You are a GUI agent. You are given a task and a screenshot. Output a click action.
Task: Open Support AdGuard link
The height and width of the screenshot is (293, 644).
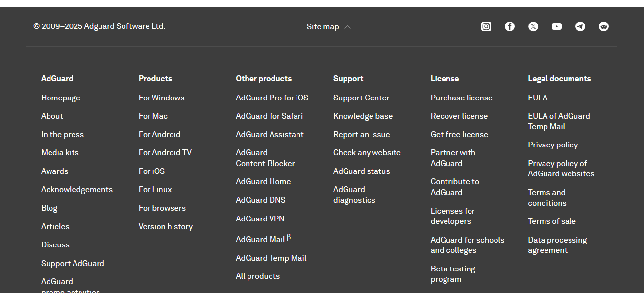(73, 264)
